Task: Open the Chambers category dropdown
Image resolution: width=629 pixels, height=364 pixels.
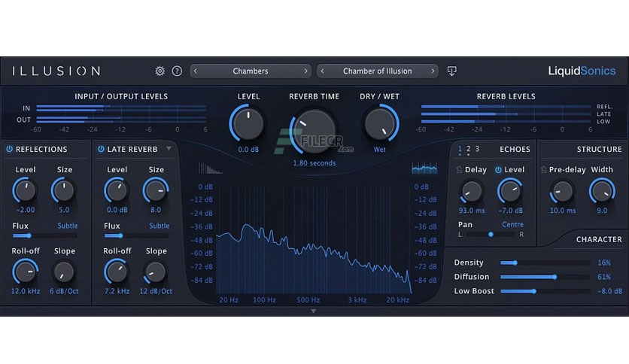Action: pos(251,71)
